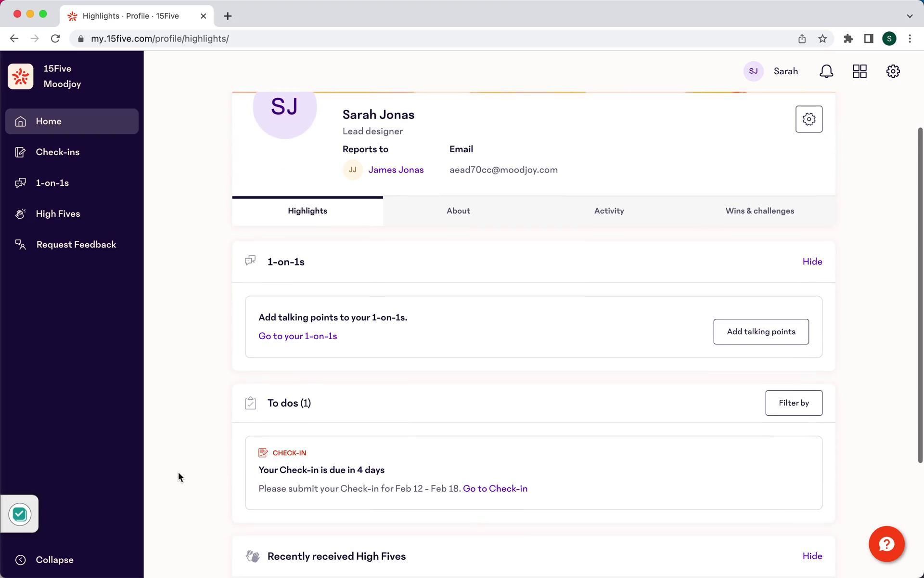The image size is (924, 578).
Task: Open the settings gear in top header
Action: (893, 71)
